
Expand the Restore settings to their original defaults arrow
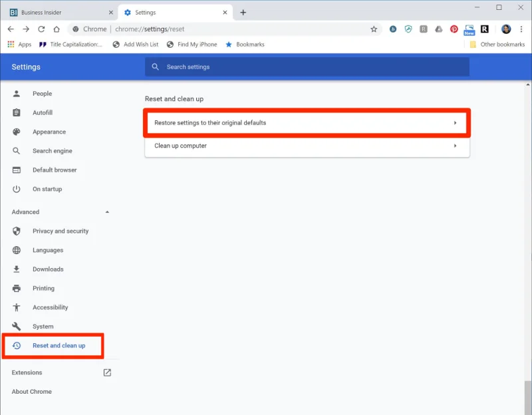tap(455, 123)
